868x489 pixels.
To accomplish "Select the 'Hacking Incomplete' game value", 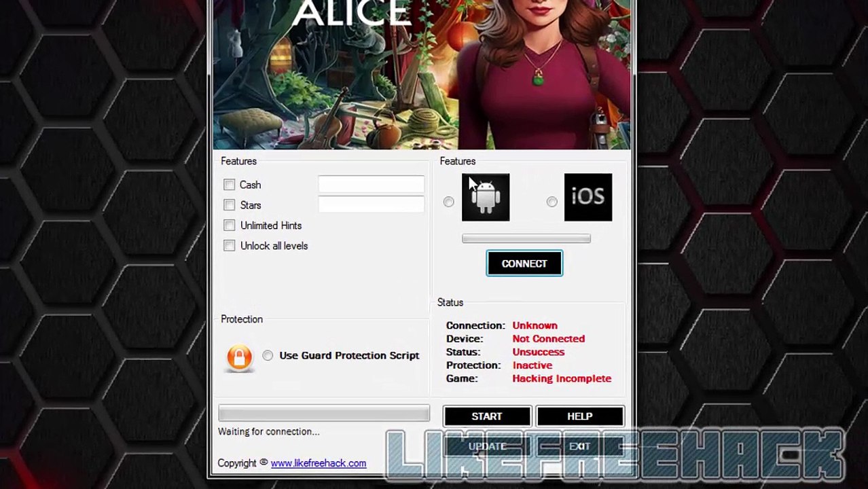I will click(562, 378).
